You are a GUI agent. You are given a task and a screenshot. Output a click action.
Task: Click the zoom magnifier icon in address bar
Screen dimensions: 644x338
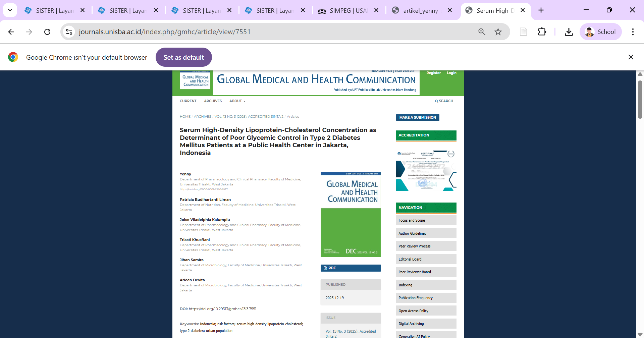[482, 32]
